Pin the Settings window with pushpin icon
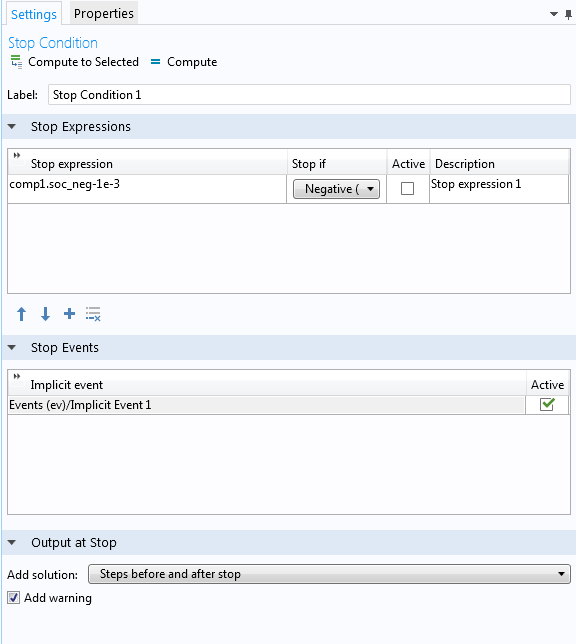This screenshot has height=644, width=576. [x=568, y=15]
